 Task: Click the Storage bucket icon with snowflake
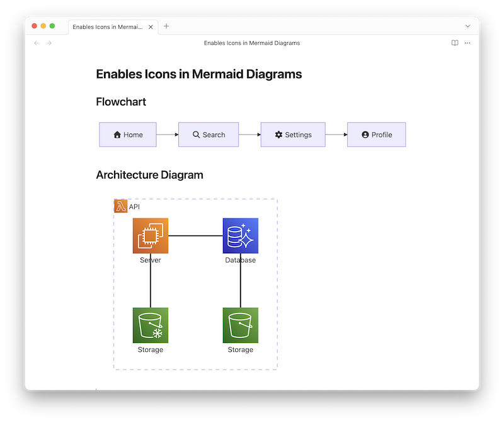click(151, 325)
